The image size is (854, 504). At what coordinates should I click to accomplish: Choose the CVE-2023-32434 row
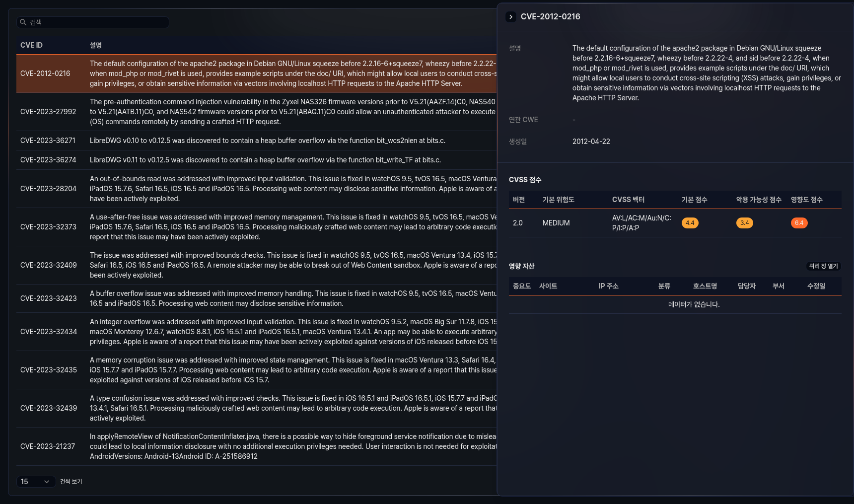tap(48, 332)
